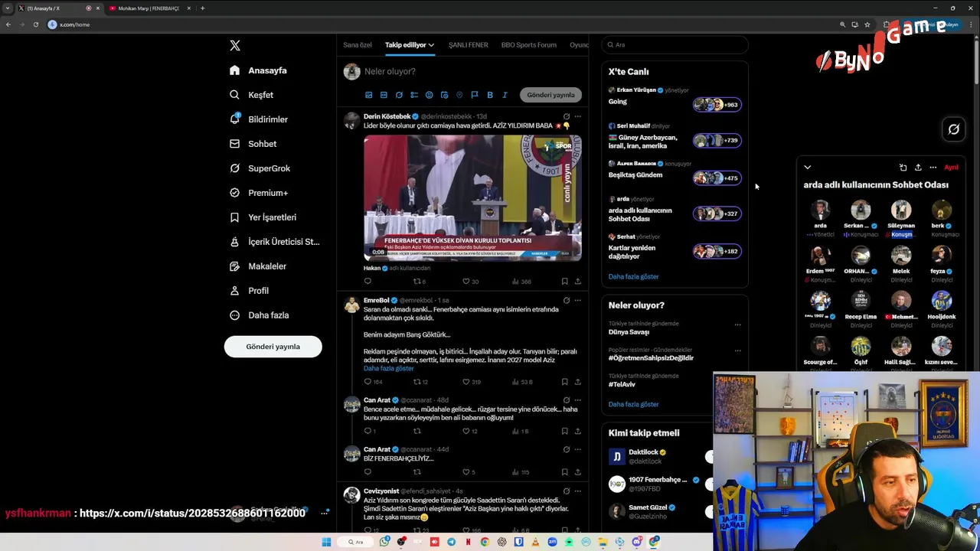Open Bildirimler notifications
The height and width of the screenshot is (551, 980).
259,119
